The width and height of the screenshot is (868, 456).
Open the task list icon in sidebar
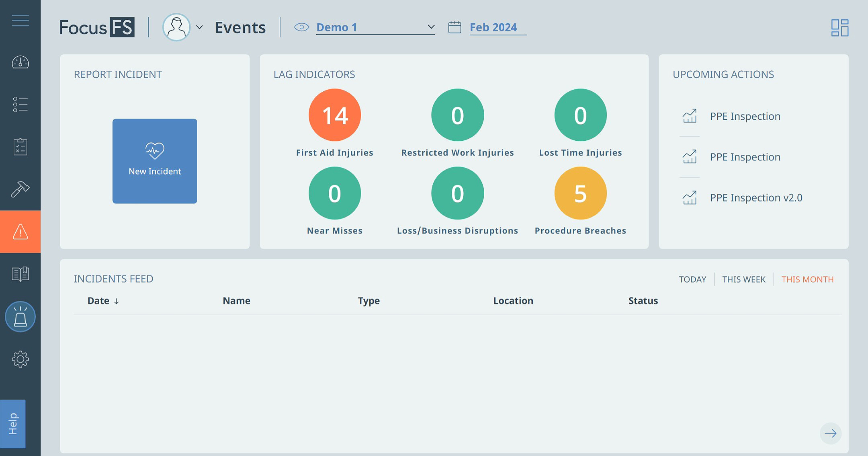point(20,105)
